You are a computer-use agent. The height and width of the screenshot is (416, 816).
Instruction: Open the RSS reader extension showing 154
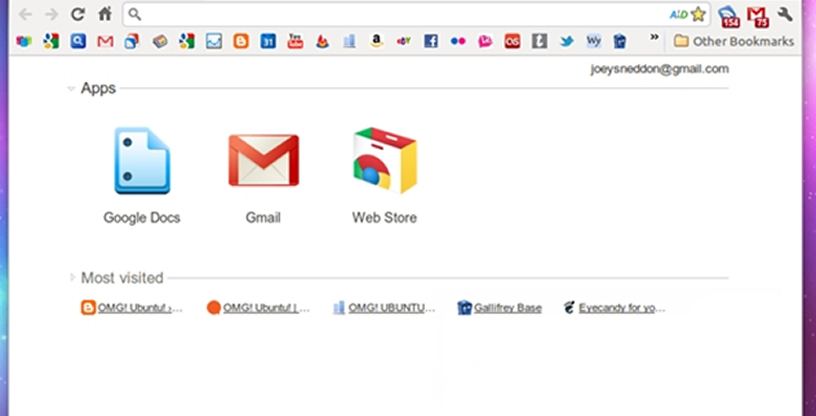click(730, 16)
